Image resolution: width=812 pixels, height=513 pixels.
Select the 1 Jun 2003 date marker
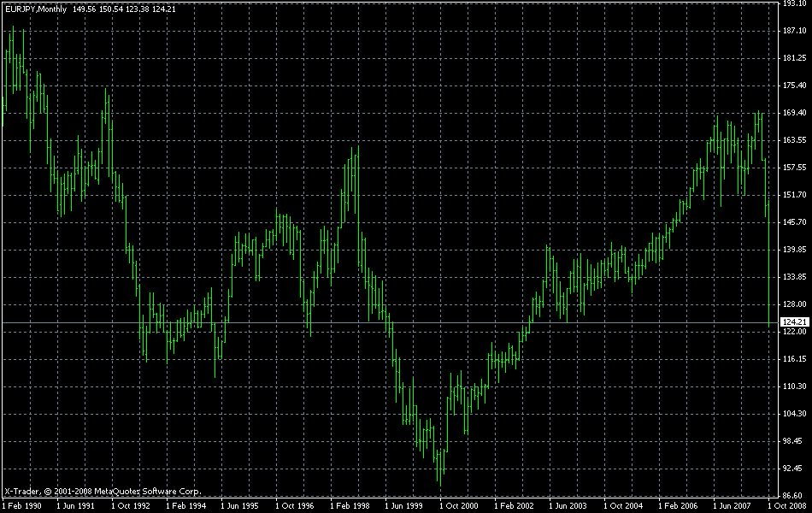(569, 506)
